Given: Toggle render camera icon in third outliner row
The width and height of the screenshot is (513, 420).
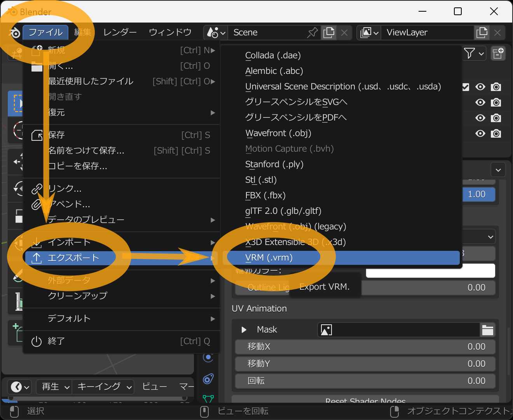Looking at the screenshot, I should tap(496, 118).
